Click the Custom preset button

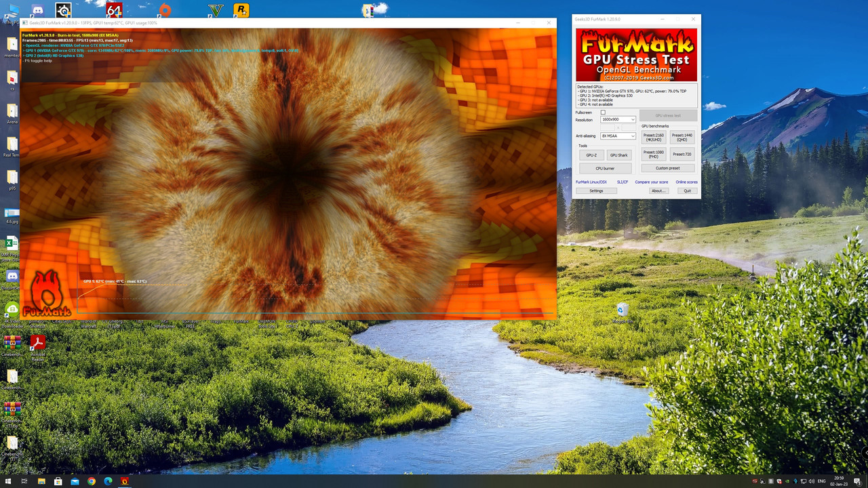point(668,168)
